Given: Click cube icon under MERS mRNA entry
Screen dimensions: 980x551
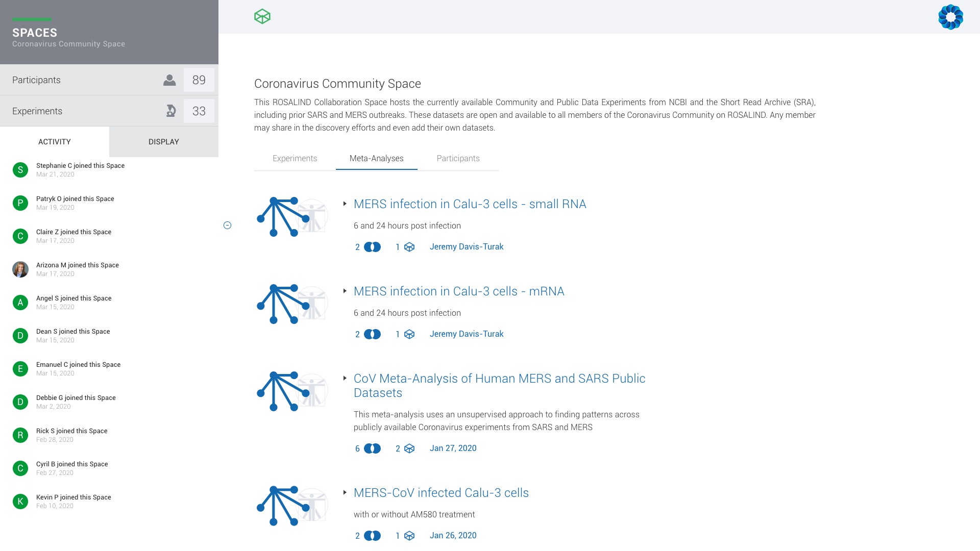Looking at the screenshot, I should [x=409, y=334].
